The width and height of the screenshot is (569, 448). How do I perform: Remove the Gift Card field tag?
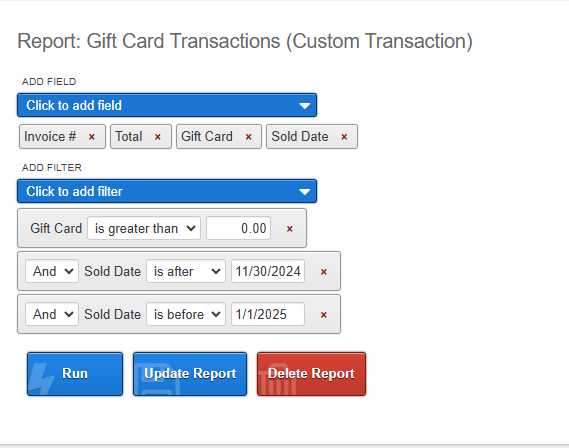click(248, 137)
